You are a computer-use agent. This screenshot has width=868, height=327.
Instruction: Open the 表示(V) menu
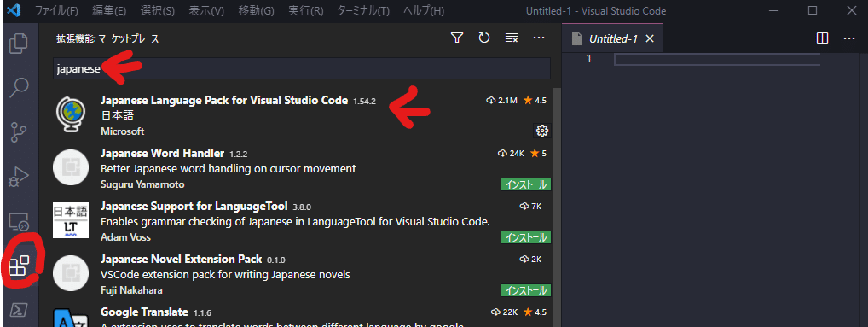(206, 11)
